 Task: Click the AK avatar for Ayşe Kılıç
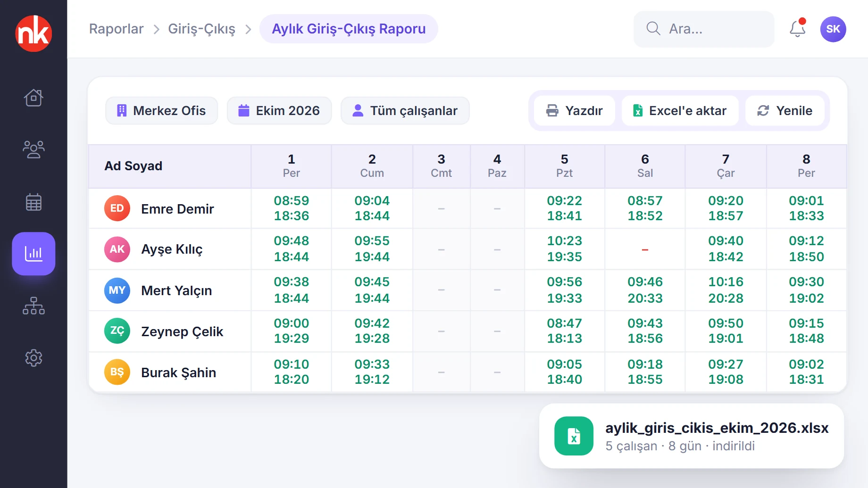tap(117, 249)
